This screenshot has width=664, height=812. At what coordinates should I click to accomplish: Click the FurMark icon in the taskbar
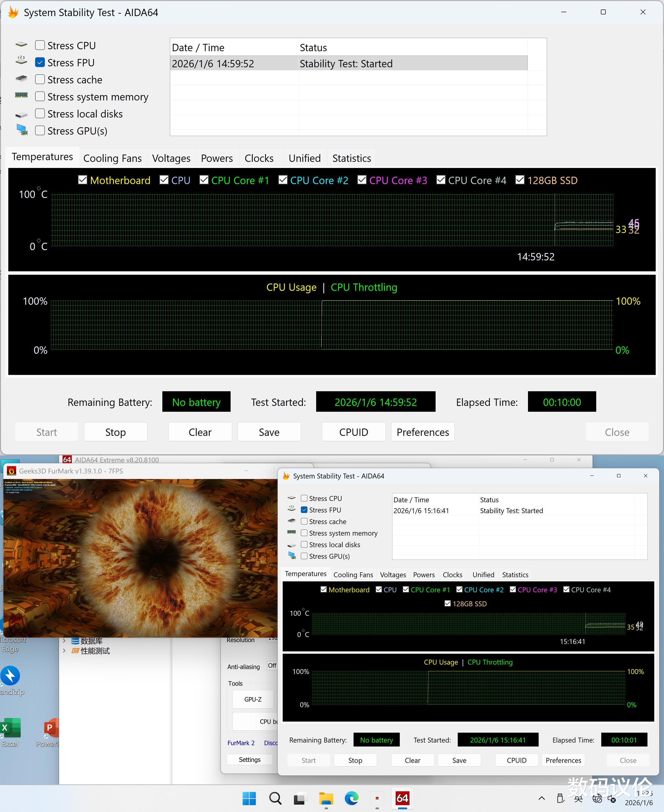click(x=377, y=798)
